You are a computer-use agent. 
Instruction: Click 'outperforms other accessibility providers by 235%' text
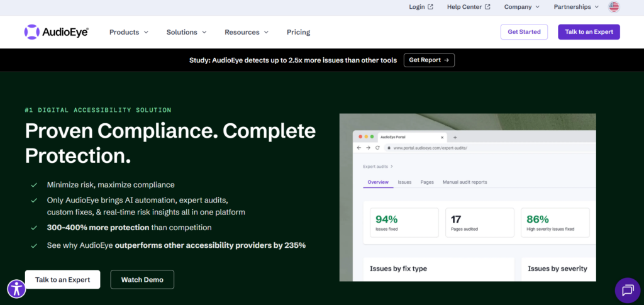point(210,245)
